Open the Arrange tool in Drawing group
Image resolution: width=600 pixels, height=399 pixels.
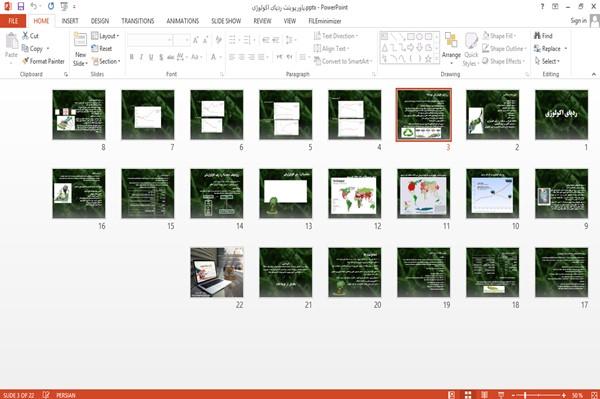coord(451,48)
